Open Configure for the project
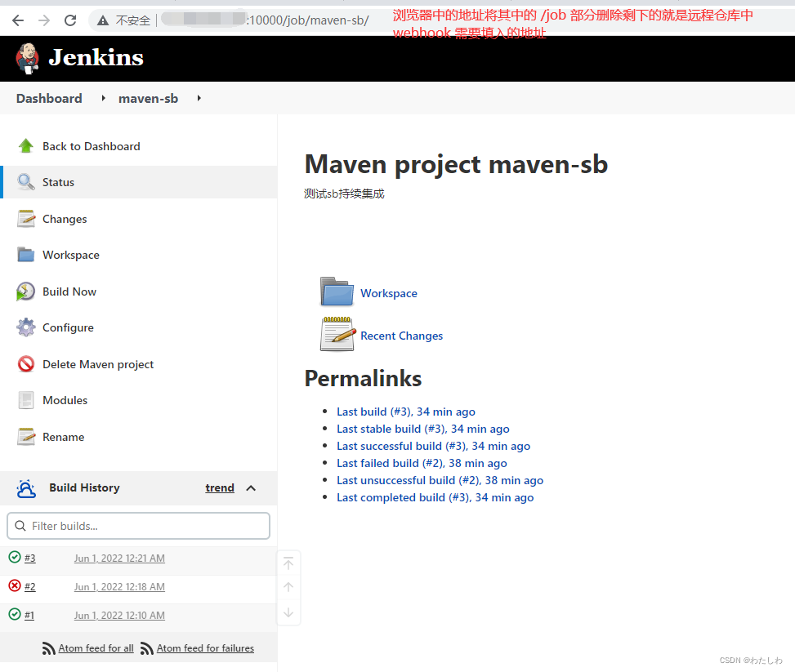Image resolution: width=795 pixels, height=672 pixels. (x=68, y=327)
